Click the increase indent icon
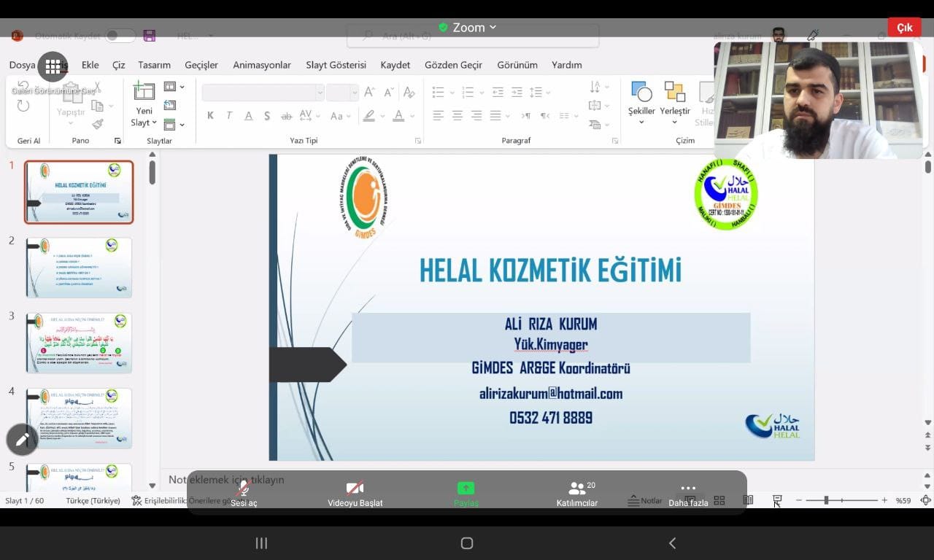934x560 pixels. [x=517, y=92]
